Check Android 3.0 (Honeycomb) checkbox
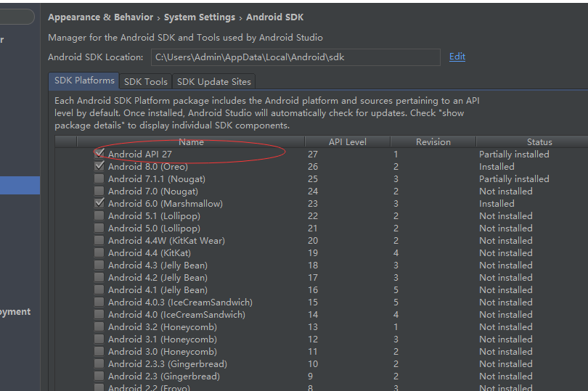Screen dimensions: 588x391 [99, 352]
